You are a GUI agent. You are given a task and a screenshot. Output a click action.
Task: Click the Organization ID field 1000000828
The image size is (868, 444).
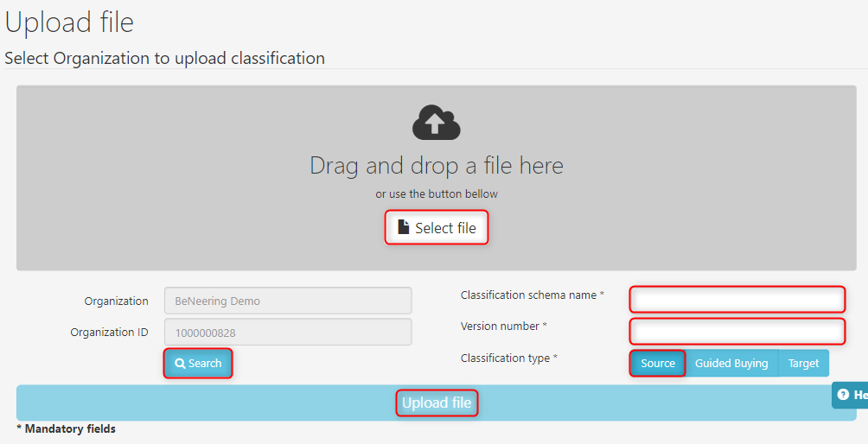[x=288, y=333]
